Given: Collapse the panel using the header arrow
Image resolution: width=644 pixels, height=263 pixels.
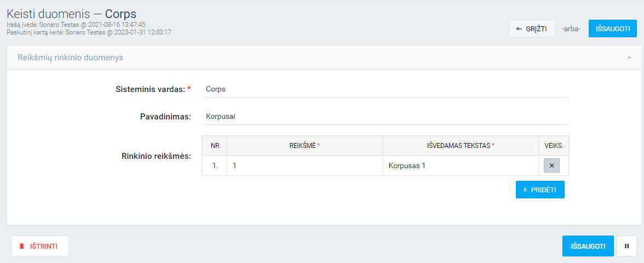Looking at the screenshot, I should click(x=629, y=58).
